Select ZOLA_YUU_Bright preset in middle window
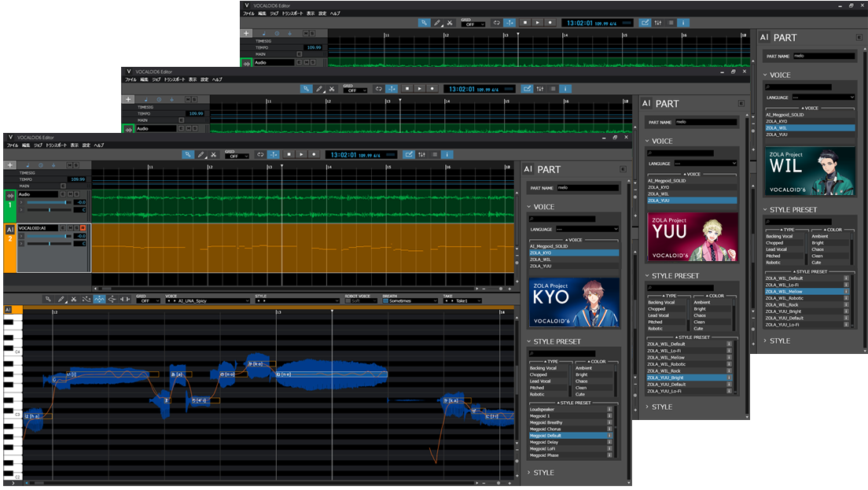The image size is (868, 490). [688, 378]
